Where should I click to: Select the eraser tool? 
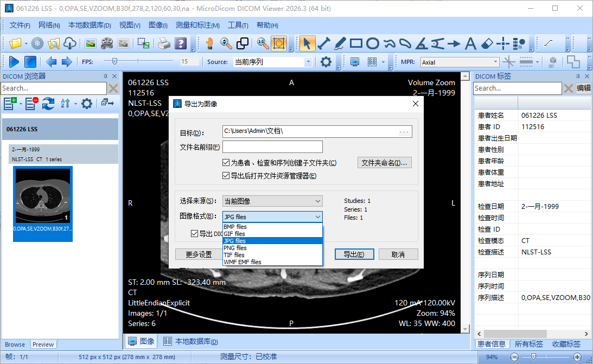(x=487, y=43)
